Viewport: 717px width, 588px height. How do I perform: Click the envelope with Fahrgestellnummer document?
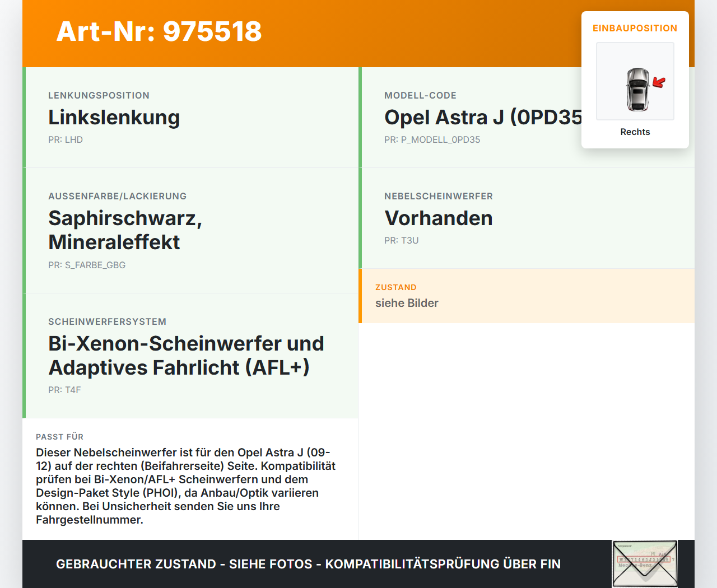645,563
